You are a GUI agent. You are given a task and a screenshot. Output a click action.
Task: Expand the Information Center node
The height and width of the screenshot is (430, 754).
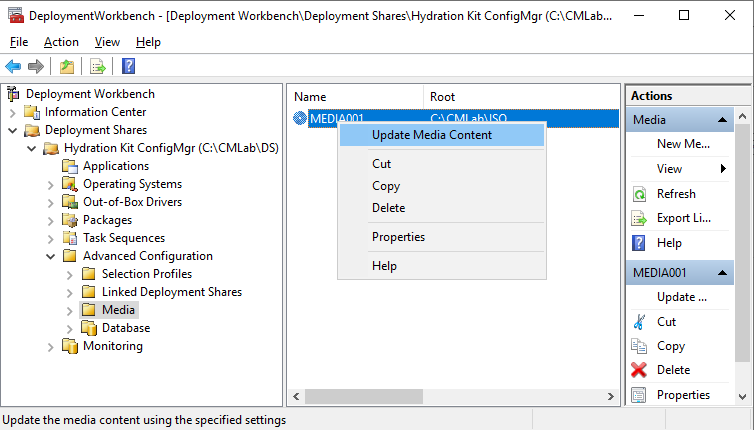(13, 113)
